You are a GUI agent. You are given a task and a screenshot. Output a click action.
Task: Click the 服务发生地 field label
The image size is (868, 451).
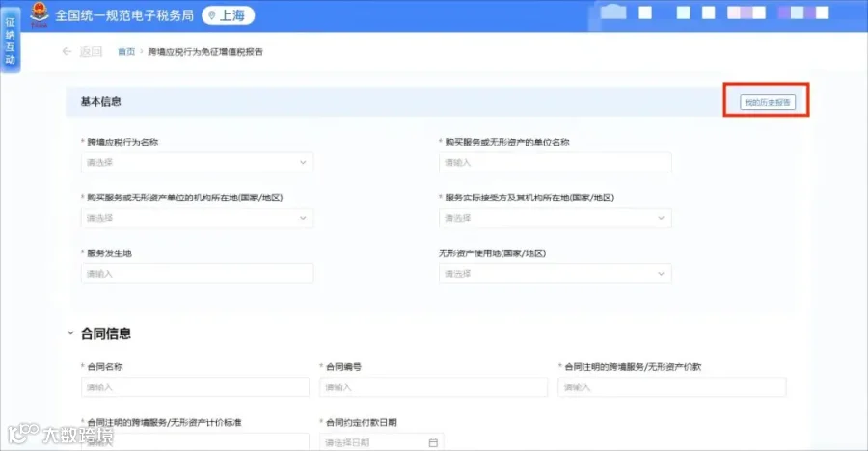(x=109, y=253)
